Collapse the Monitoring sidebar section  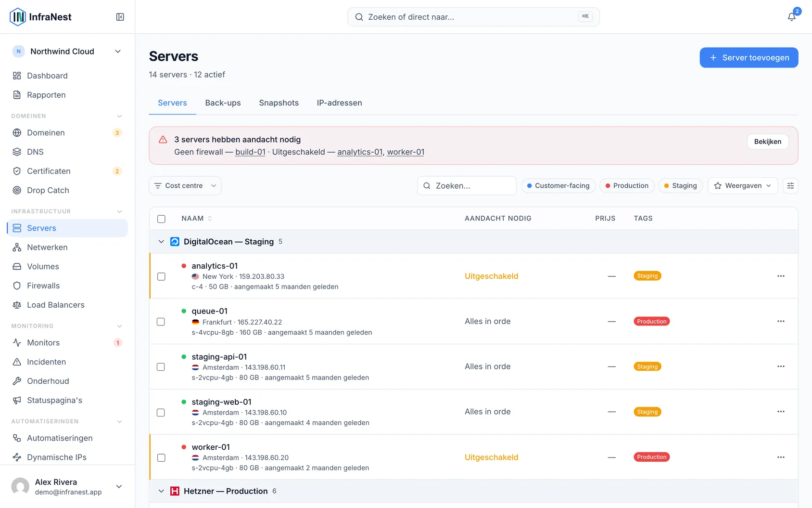(120, 326)
